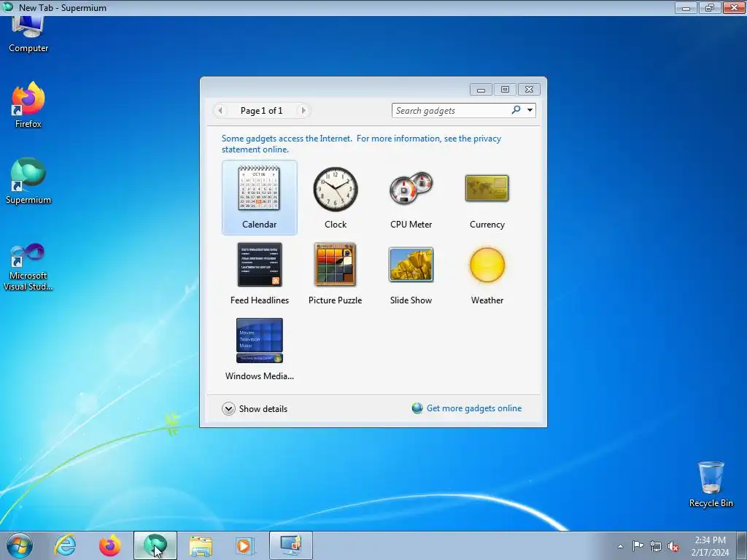Maximize the gadget gallery window

[505, 89]
